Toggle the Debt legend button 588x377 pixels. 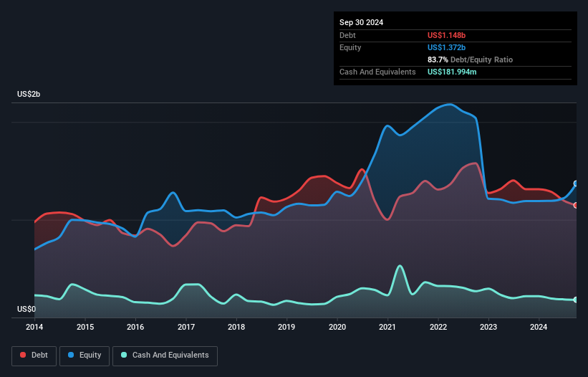pos(34,355)
